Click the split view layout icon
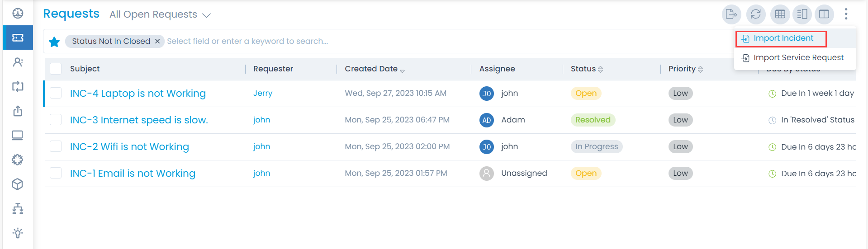This screenshot has height=249, width=868. (824, 14)
